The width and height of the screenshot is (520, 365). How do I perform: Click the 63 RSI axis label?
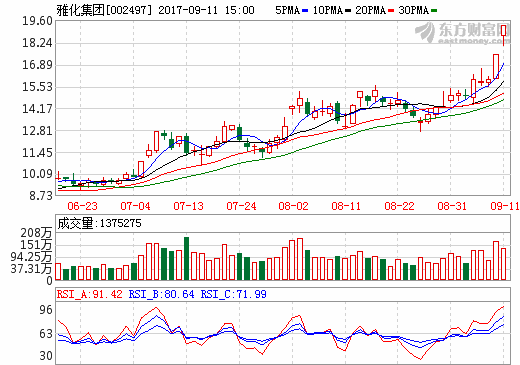coord(46,334)
